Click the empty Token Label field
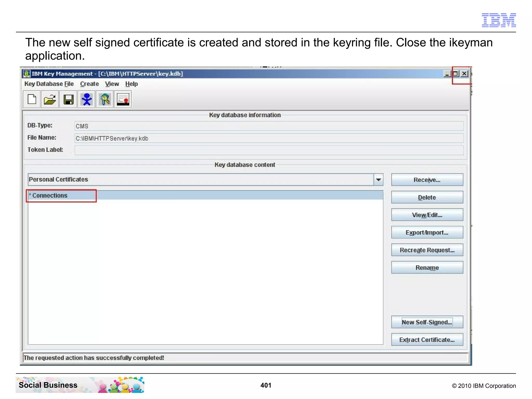The height and width of the screenshot is (399, 532). [x=269, y=150]
